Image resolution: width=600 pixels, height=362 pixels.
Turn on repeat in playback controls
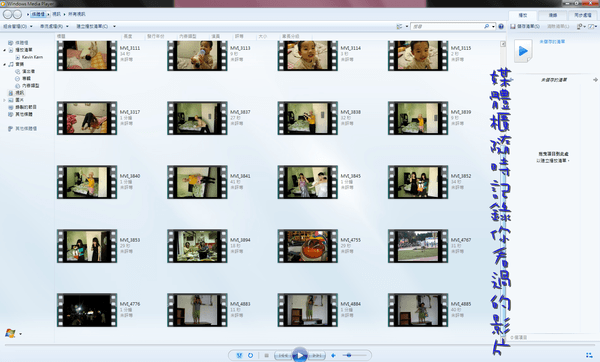[x=250, y=355]
